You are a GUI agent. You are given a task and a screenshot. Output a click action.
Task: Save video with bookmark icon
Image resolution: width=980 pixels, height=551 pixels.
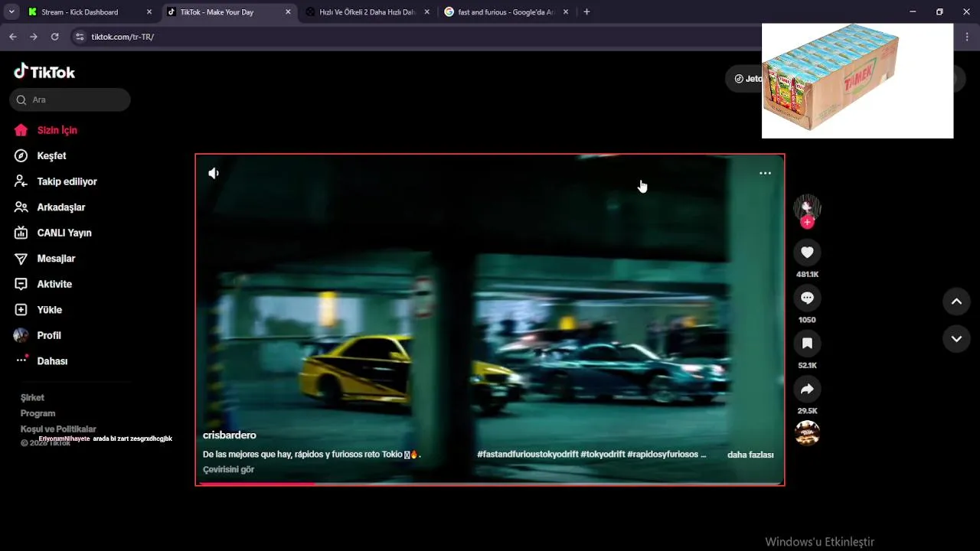click(807, 344)
